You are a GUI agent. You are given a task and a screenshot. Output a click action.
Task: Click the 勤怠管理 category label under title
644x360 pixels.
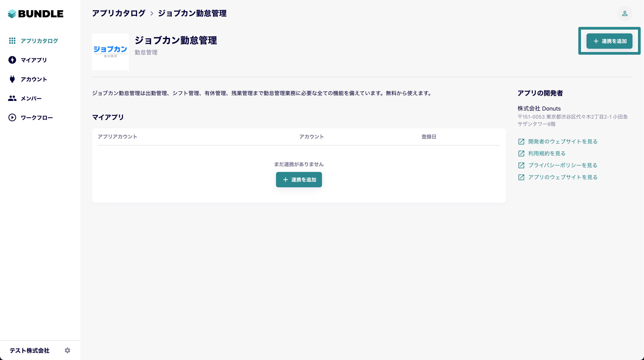coord(146,52)
